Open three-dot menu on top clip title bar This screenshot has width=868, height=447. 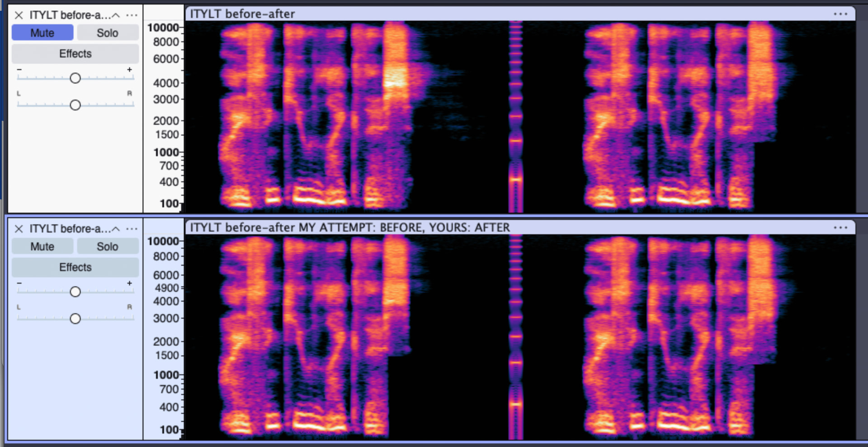point(840,14)
